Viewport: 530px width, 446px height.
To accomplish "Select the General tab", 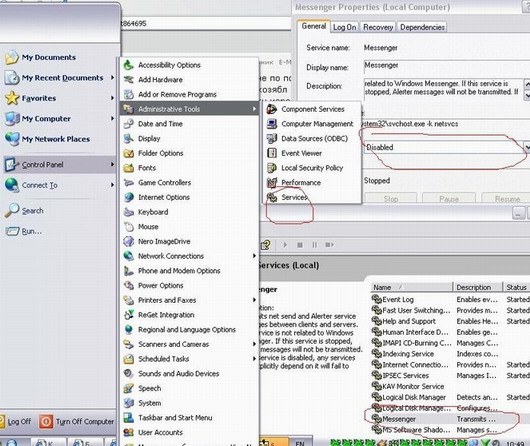I will tap(314, 26).
